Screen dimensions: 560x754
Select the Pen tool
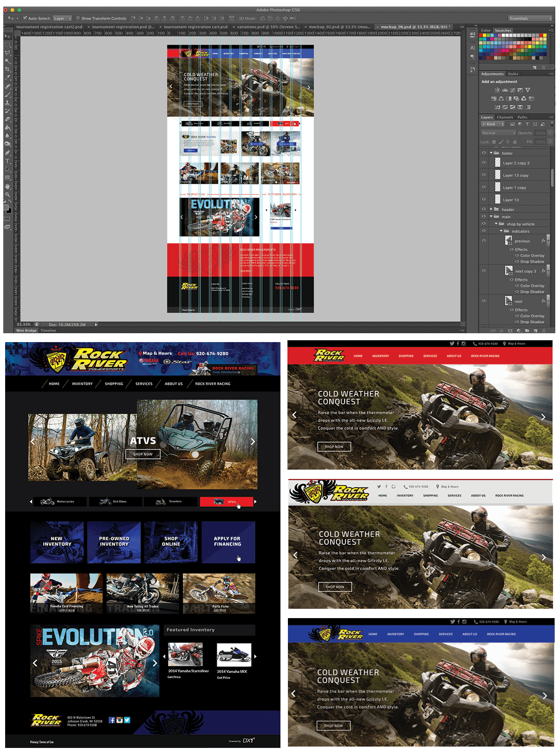7,153
